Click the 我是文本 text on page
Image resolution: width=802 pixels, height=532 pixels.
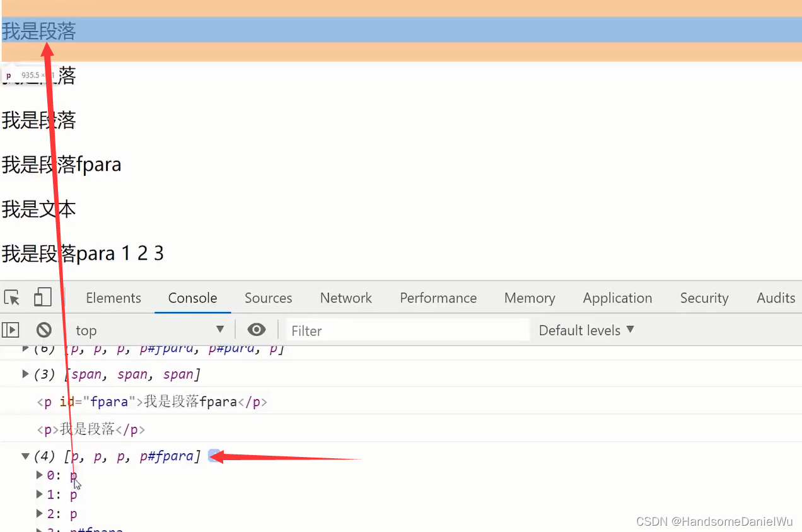coord(38,209)
